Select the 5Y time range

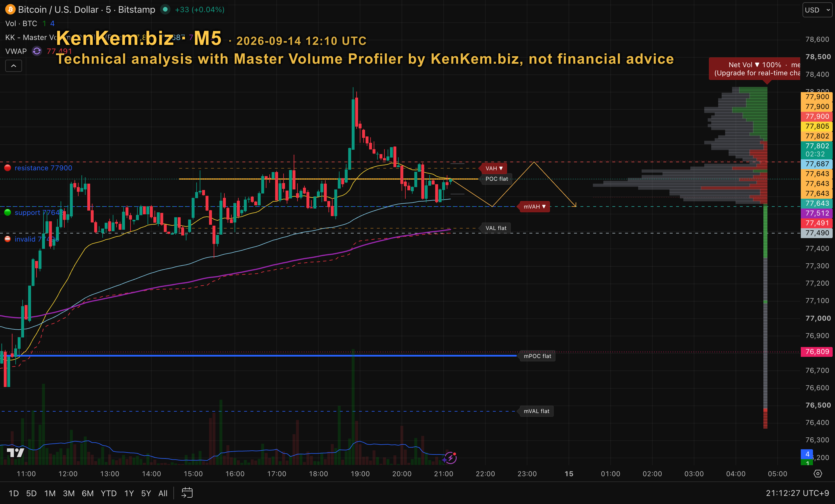[x=146, y=493]
